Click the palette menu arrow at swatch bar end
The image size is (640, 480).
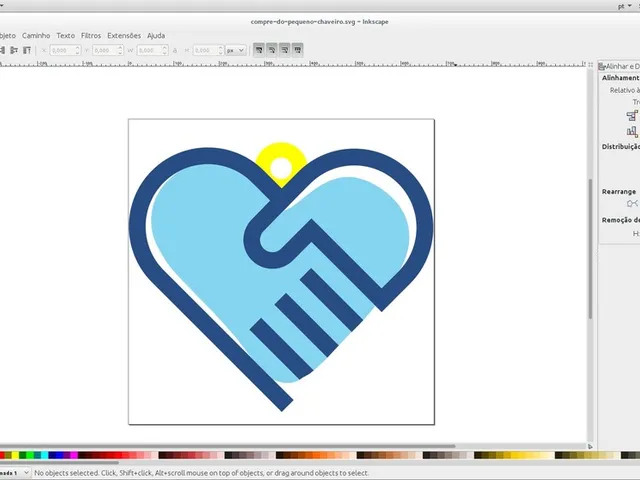point(590,447)
